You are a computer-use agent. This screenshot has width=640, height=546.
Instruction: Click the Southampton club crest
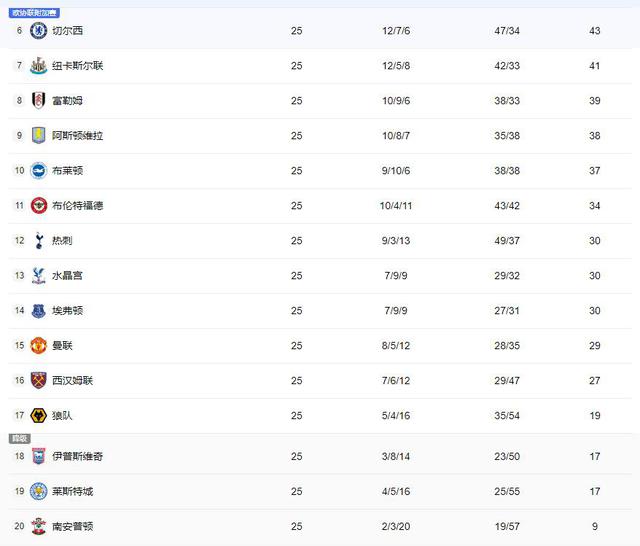38,526
